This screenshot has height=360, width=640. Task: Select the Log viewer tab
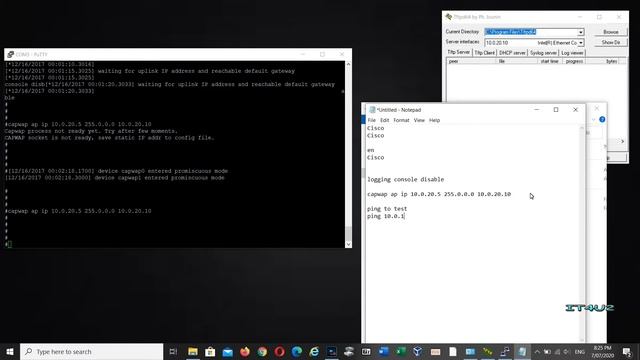(x=572, y=53)
